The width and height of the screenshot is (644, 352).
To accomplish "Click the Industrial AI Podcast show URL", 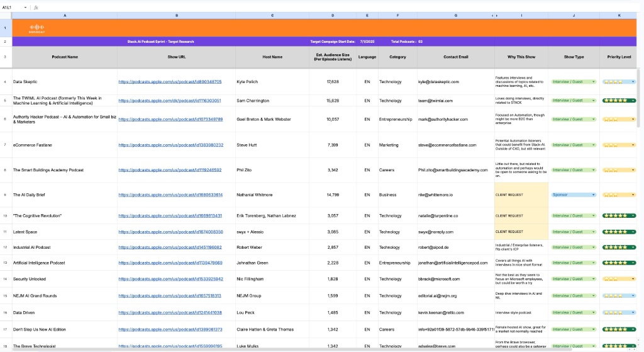I will 169,247.
